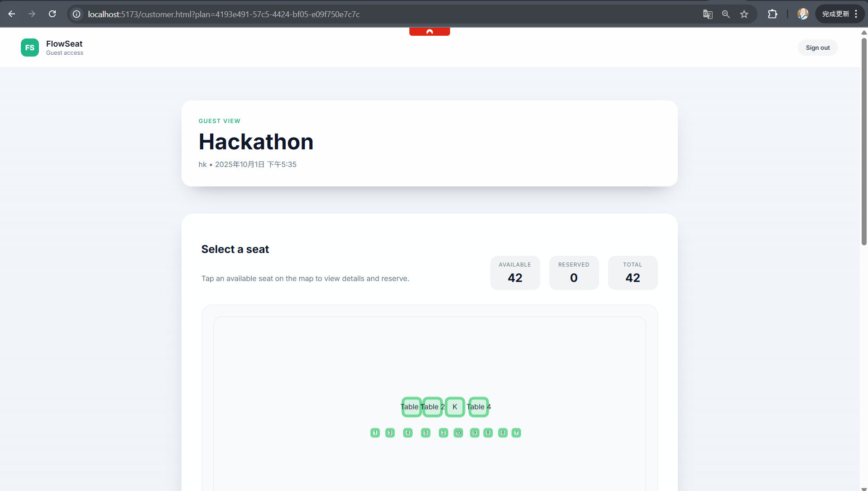Select seat 9 on the seat map

475,433
